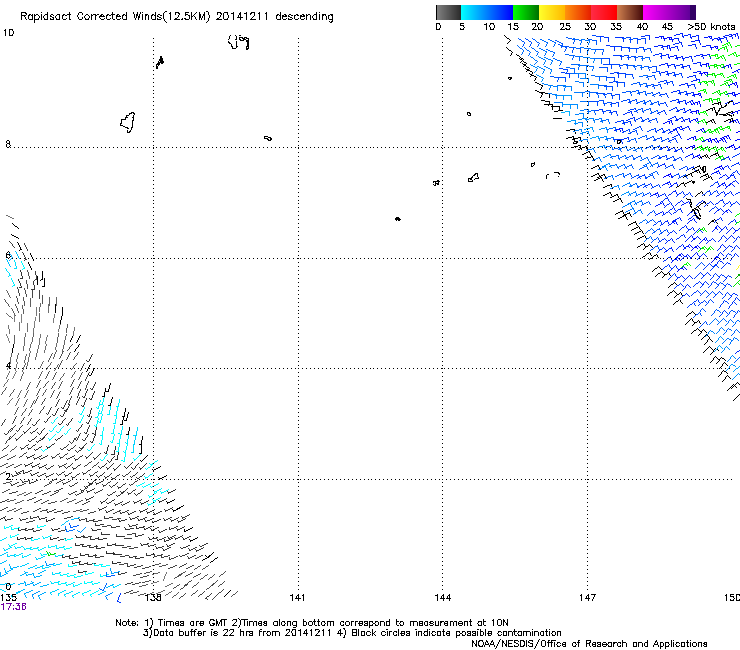Click the date '20141211' in the title
Image resolution: width=740 pixels, height=650 pixels.
click(x=242, y=17)
